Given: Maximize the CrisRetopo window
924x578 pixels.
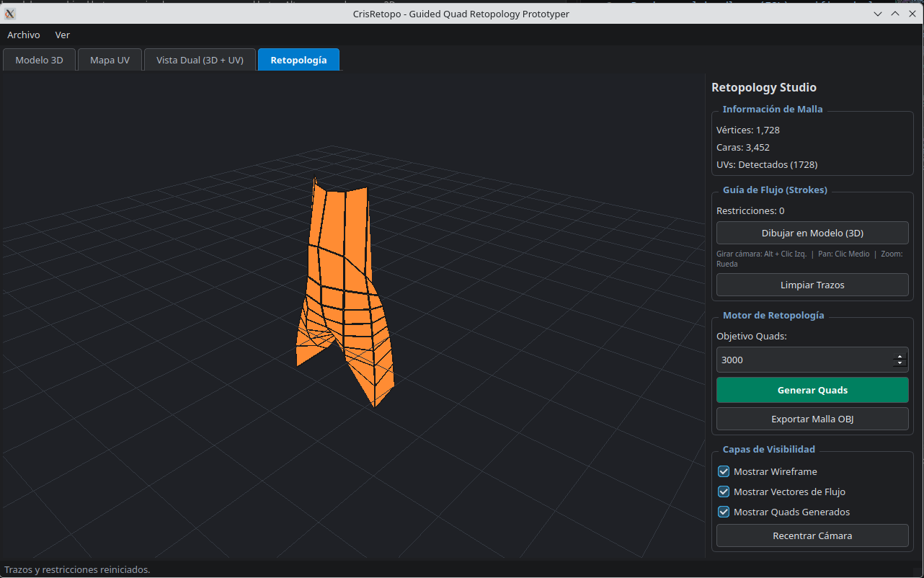Looking at the screenshot, I should 895,14.
